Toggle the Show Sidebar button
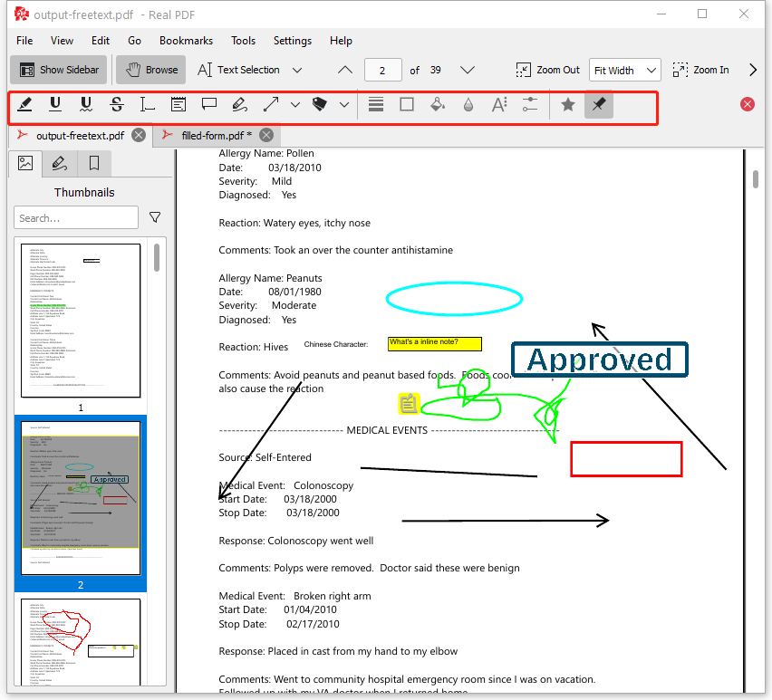This screenshot has width=772, height=700. click(59, 70)
